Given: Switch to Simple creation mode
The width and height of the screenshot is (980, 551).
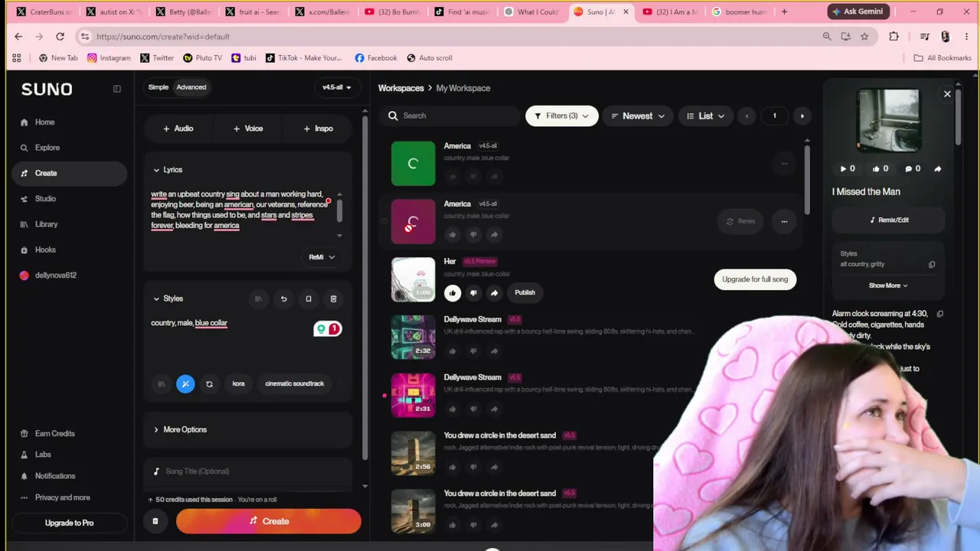Looking at the screenshot, I should click(158, 87).
